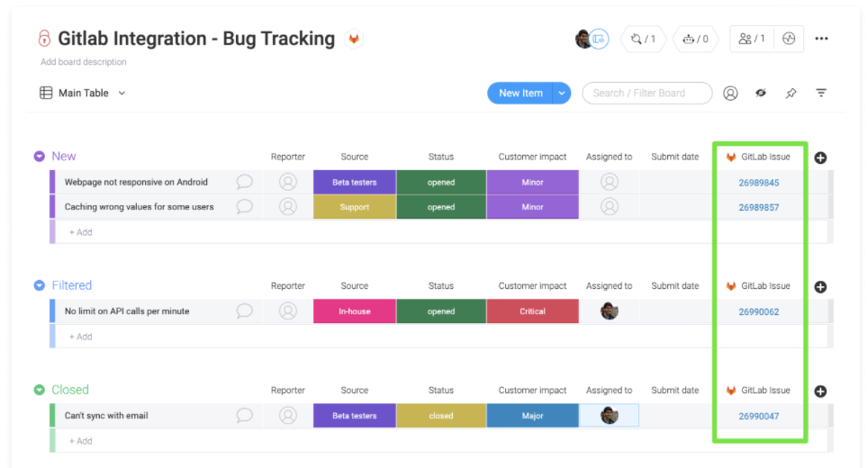Open GitLab issue 26989845

pyautogui.click(x=758, y=183)
